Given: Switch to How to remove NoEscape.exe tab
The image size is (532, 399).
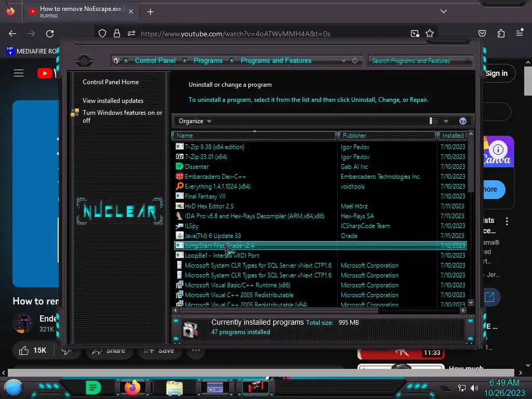Looking at the screenshot, I should pyautogui.click(x=81, y=11).
